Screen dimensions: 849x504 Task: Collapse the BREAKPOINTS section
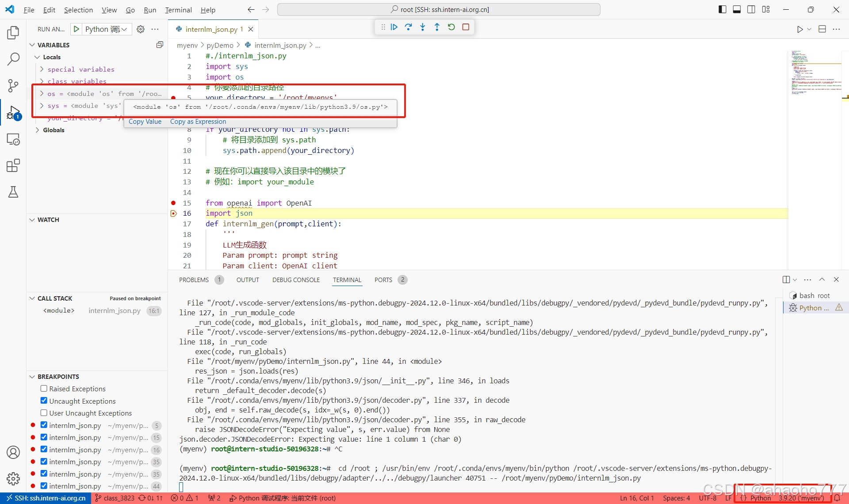coord(32,377)
